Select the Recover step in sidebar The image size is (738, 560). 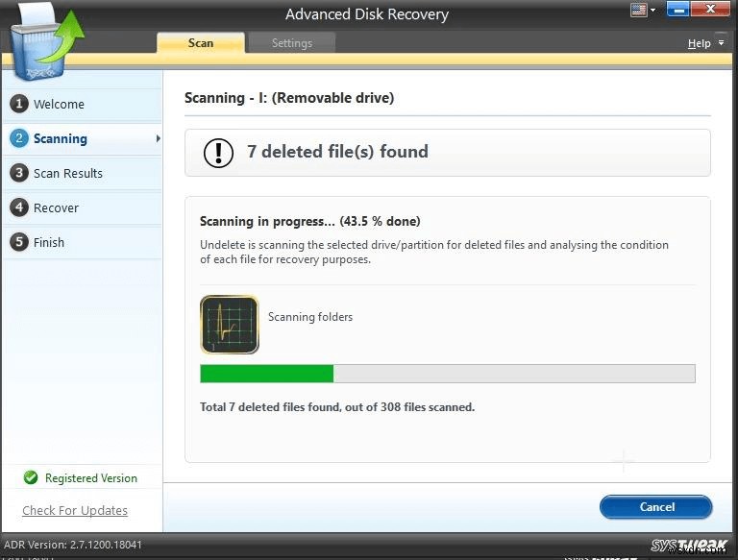83,207
